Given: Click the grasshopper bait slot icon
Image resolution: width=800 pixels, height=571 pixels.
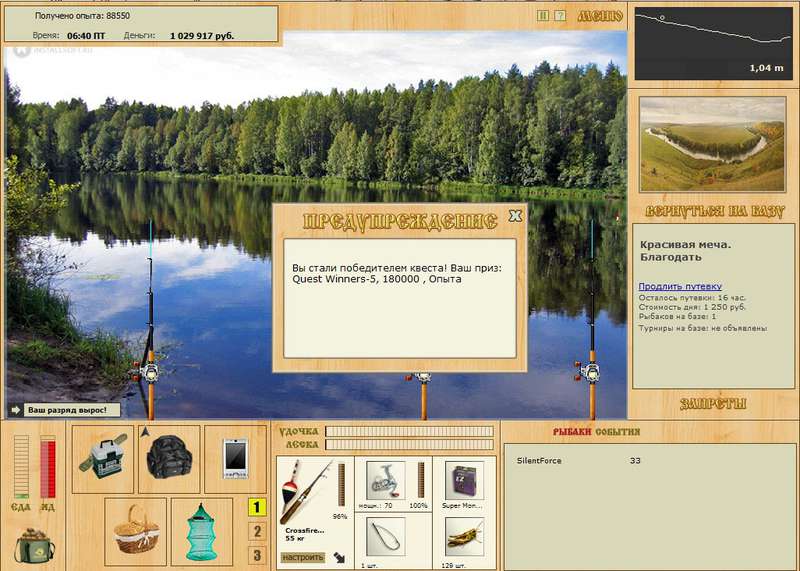Looking at the screenshot, I should (x=464, y=537).
